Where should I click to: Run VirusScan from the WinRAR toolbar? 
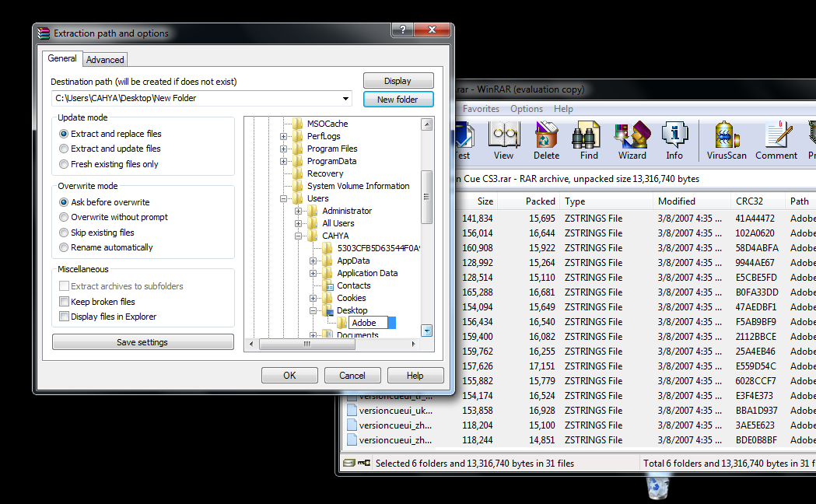click(727, 141)
